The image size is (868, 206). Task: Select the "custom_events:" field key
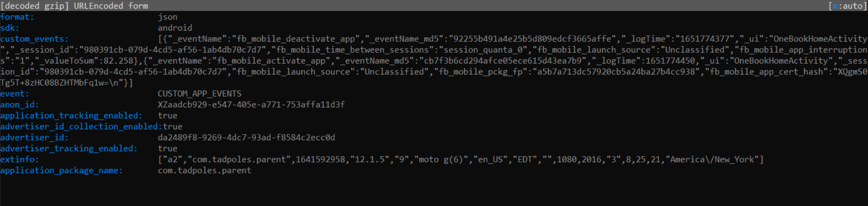[34, 39]
